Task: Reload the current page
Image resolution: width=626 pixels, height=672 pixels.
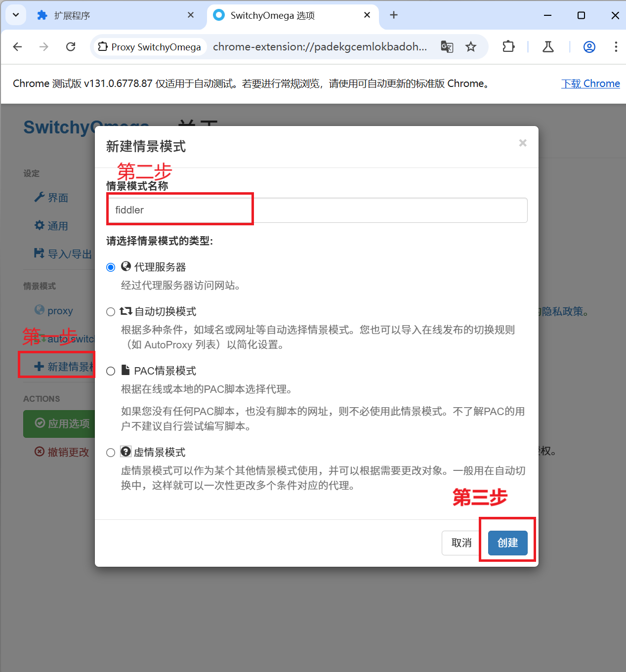Action: [x=71, y=47]
